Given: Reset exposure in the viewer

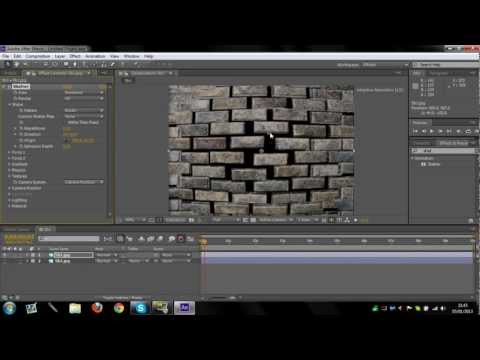Looking at the screenshot, I should (x=356, y=220).
